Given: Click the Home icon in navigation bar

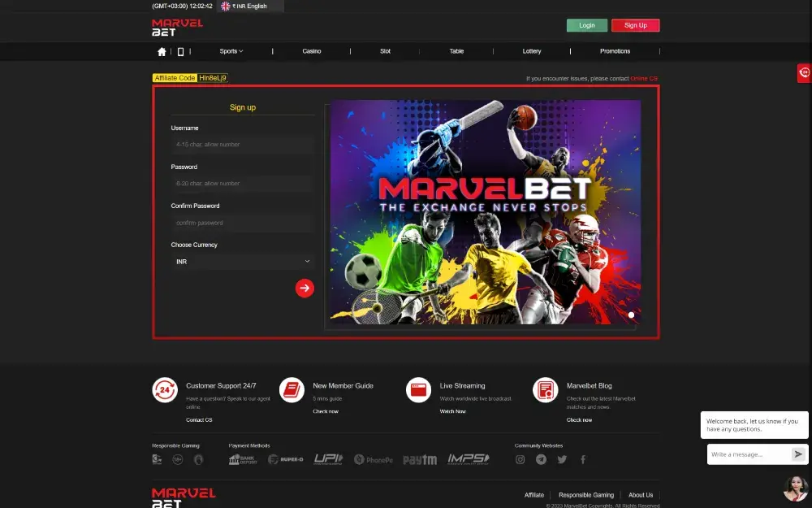Looking at the screenshot, I should click(162, 50).
